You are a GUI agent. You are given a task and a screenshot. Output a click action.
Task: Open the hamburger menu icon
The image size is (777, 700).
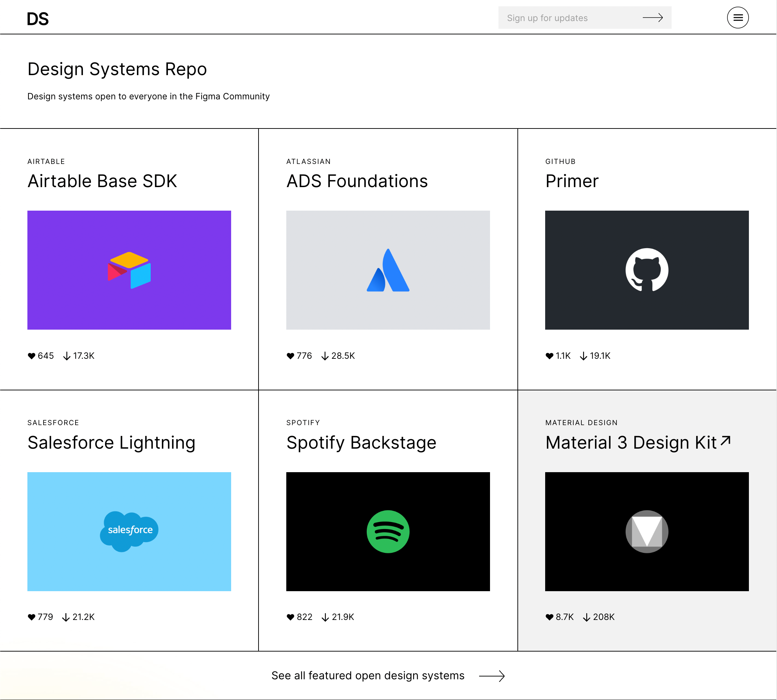(x=737, y=18)
